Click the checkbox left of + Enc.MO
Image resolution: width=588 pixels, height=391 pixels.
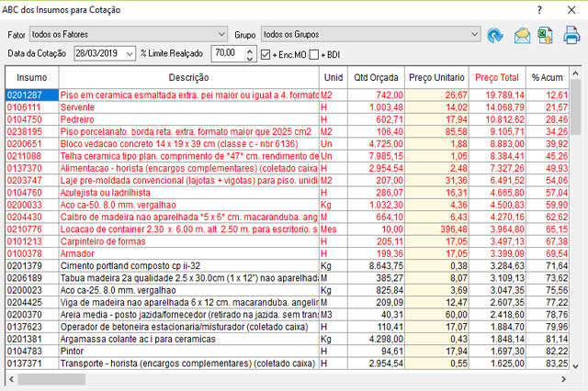(x=266, y=55)
